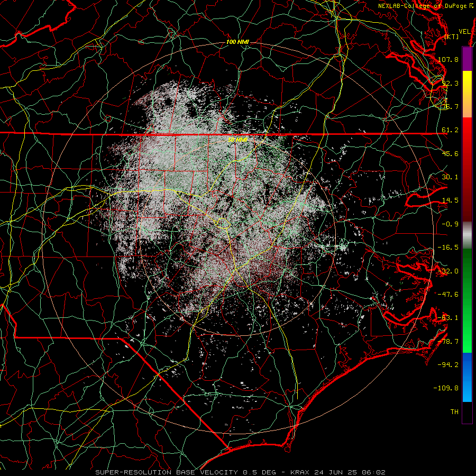Image resolution: width=476 pixels, height=476 pixels.
Task: Click the 107.8 velocity scale value
Action: pos(448,59)
